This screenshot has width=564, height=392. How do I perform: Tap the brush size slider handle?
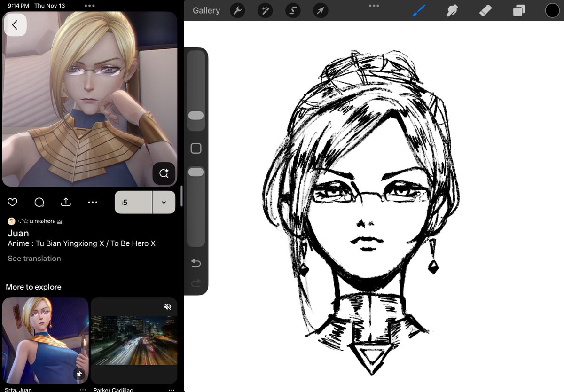196,116
